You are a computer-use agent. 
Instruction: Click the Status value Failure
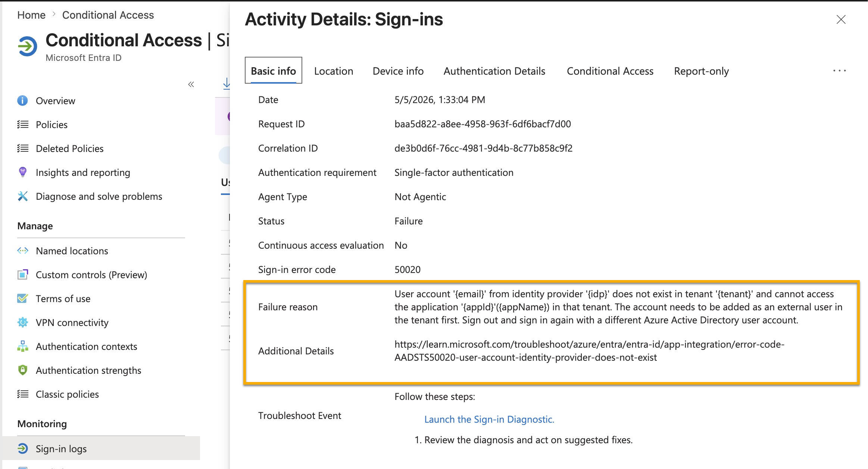click(x=409, y=221)
